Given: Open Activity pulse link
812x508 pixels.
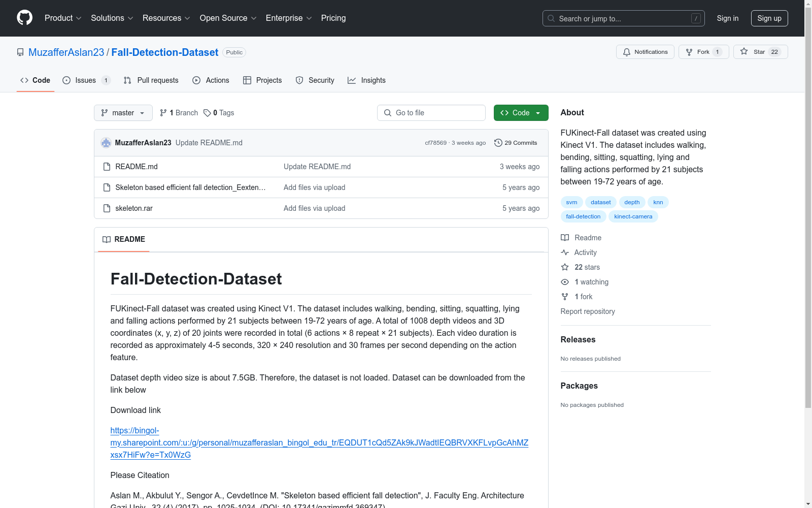Looking at the screenshot, I should pos(579,252).
